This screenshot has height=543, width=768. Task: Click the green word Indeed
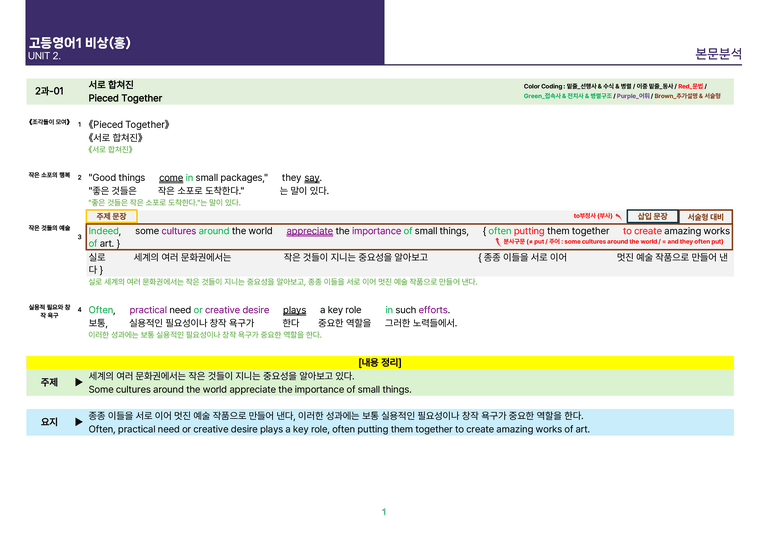pos(104,231)
